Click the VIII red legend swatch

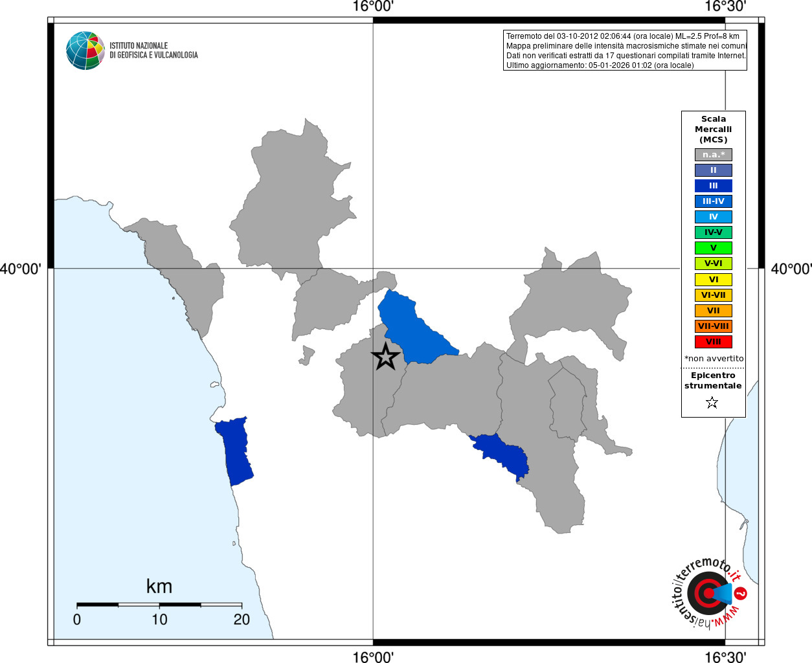tap(714, 342)
